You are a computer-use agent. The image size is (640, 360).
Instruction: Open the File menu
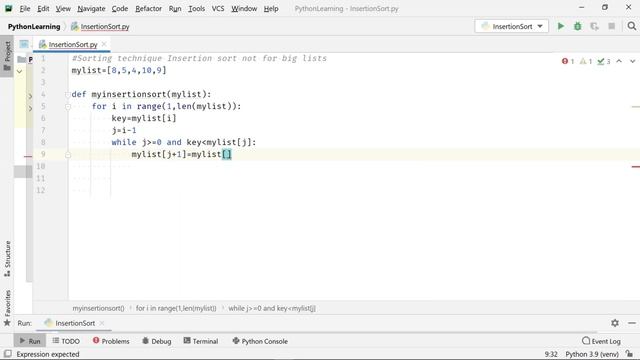coord(24,8)
